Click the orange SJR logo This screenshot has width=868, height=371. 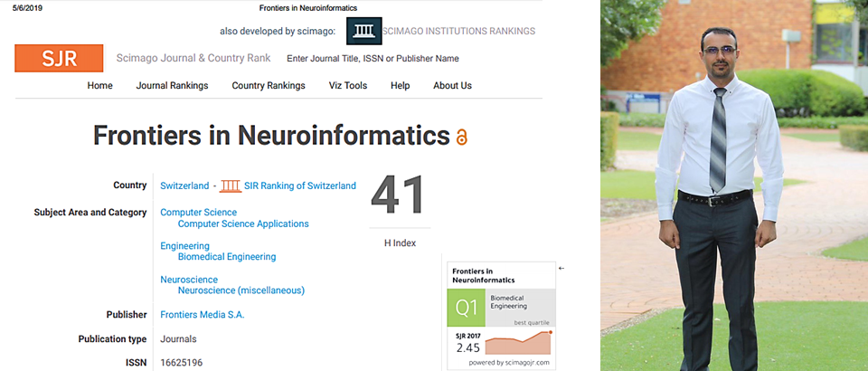pyautogui.click(x=59, y=59)
